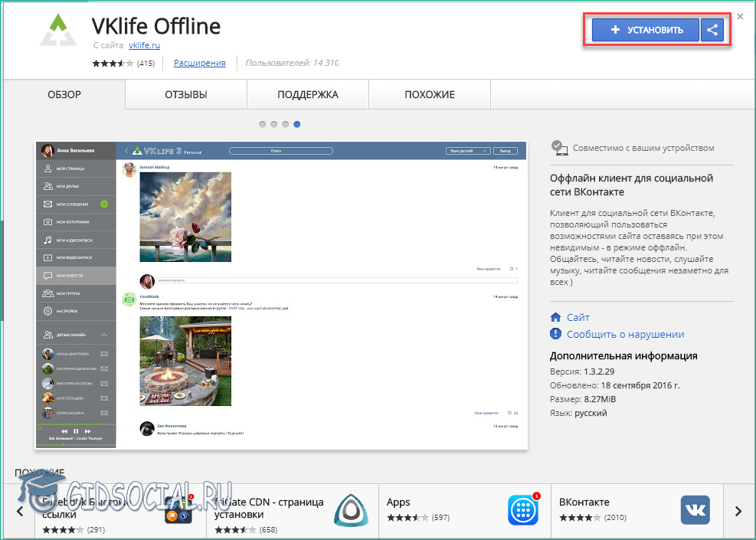Go to the Похожие tab
756x540 pixels.
(x=429, y=95)
